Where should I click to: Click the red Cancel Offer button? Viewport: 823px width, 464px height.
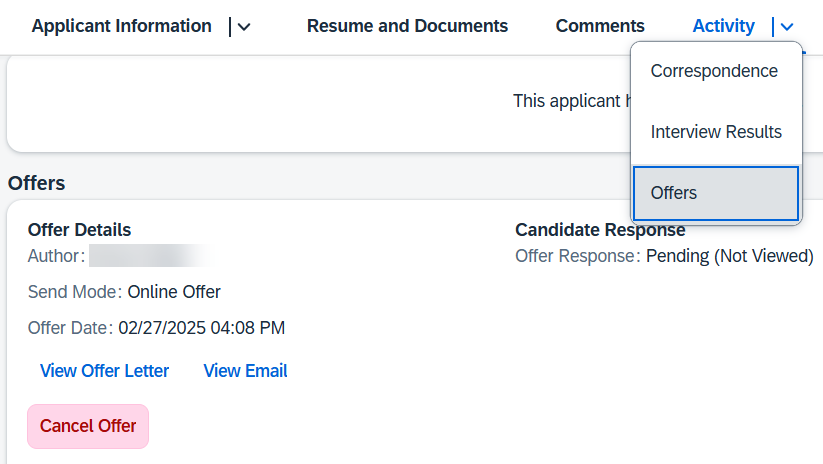coord(88,426)
